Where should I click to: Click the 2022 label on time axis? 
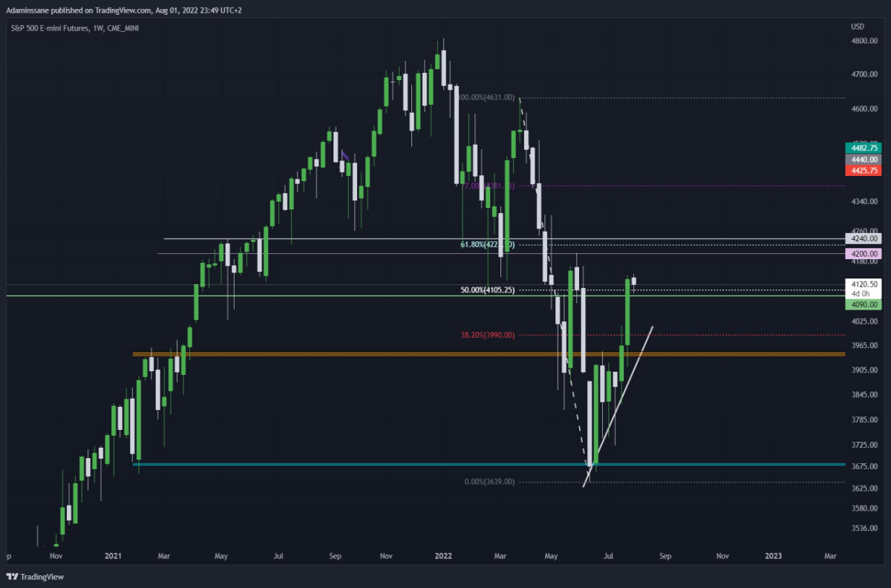point(443,555)
